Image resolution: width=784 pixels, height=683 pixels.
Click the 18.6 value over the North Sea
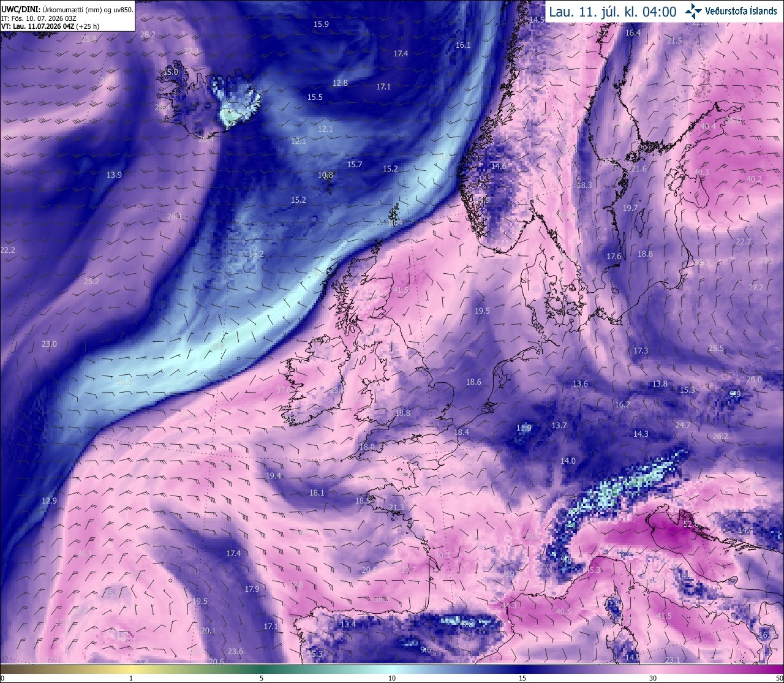point(473,382)
